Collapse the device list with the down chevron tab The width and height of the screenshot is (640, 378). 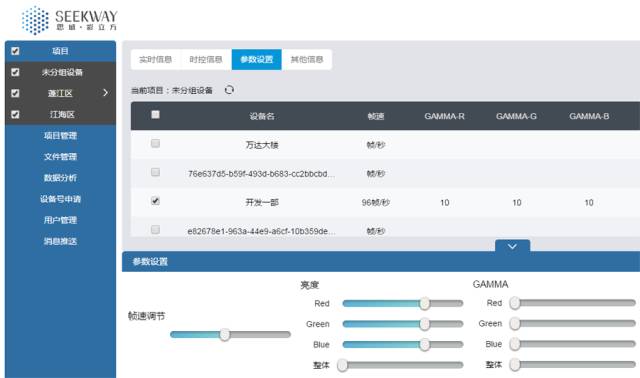point(512,246)
